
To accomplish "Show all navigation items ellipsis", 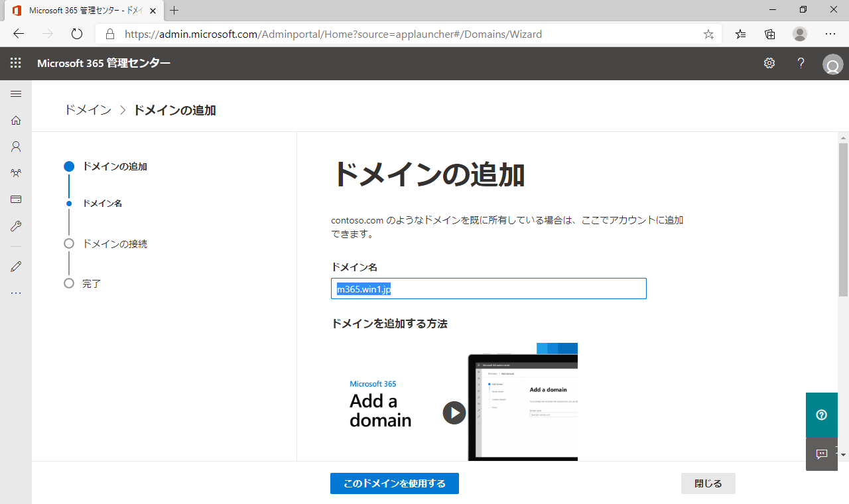I will [16, 293].
